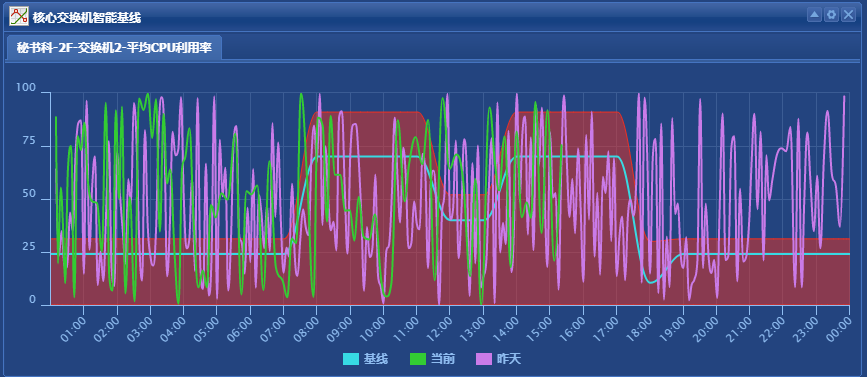Viewport: 867px width, 377px height.
Task: Toggle the 当前 legend swatch
Action: (x=417, y=359)
